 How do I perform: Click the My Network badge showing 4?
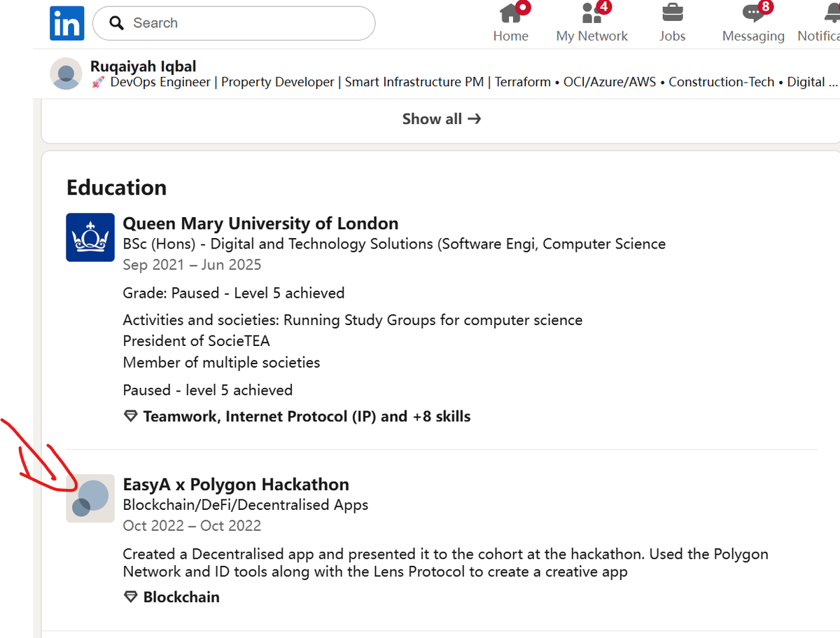coord(604,8)
